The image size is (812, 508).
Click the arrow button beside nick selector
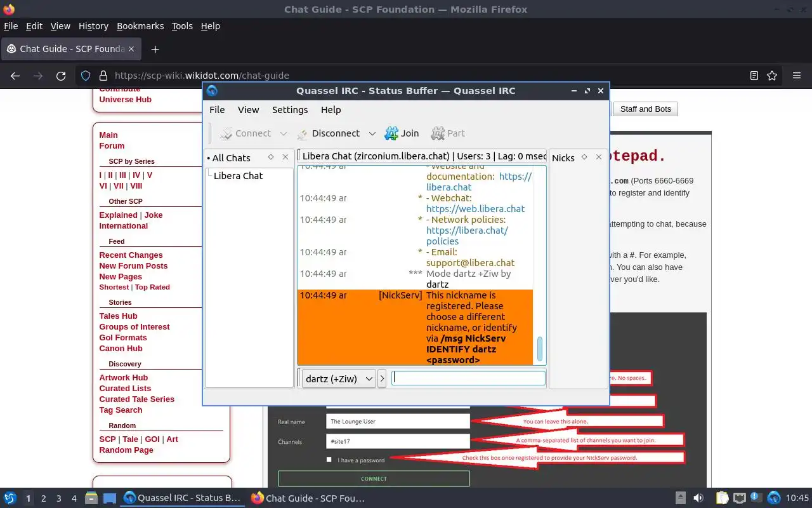coord(382,378)
